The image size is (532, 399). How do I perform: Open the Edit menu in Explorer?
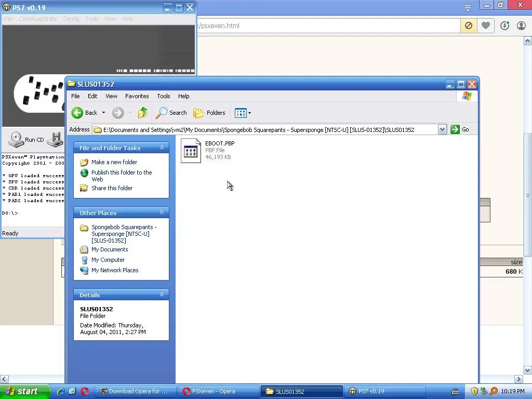92,96
